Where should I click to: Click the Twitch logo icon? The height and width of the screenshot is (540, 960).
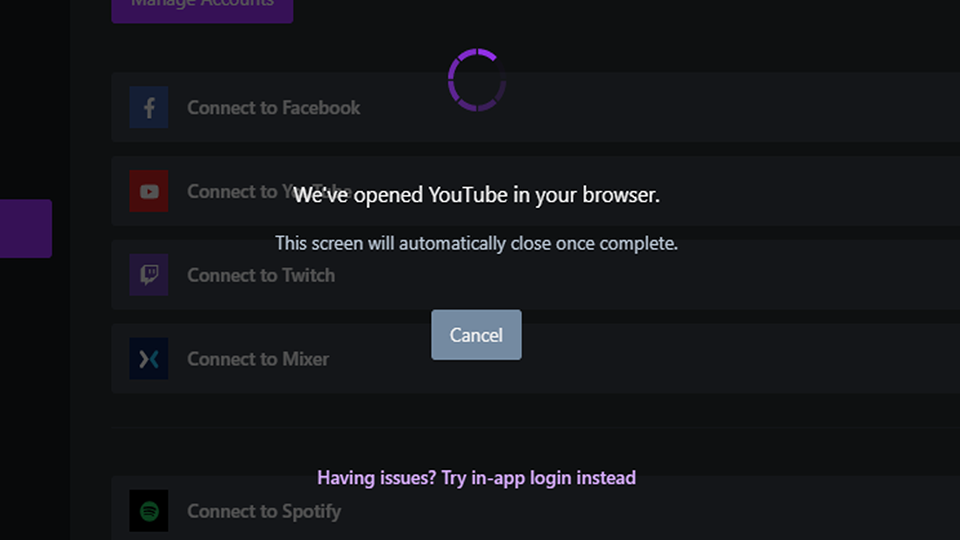(149, 275)
